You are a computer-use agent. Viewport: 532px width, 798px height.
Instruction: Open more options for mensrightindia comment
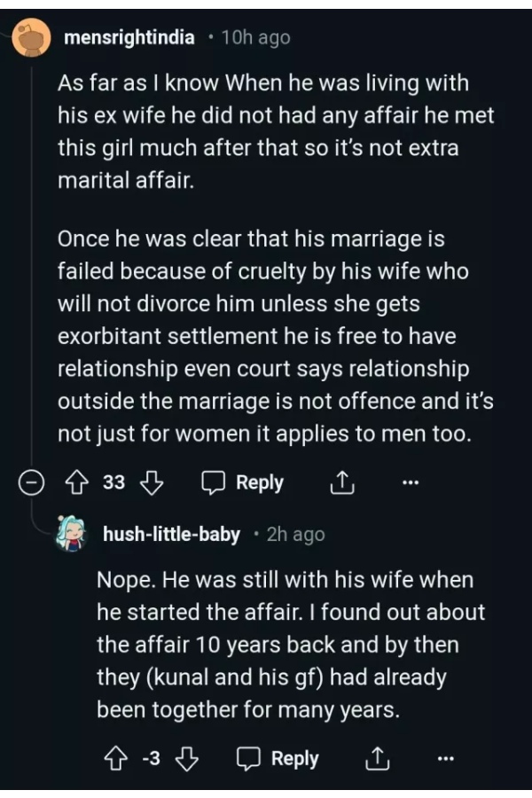tap(409, 483)
